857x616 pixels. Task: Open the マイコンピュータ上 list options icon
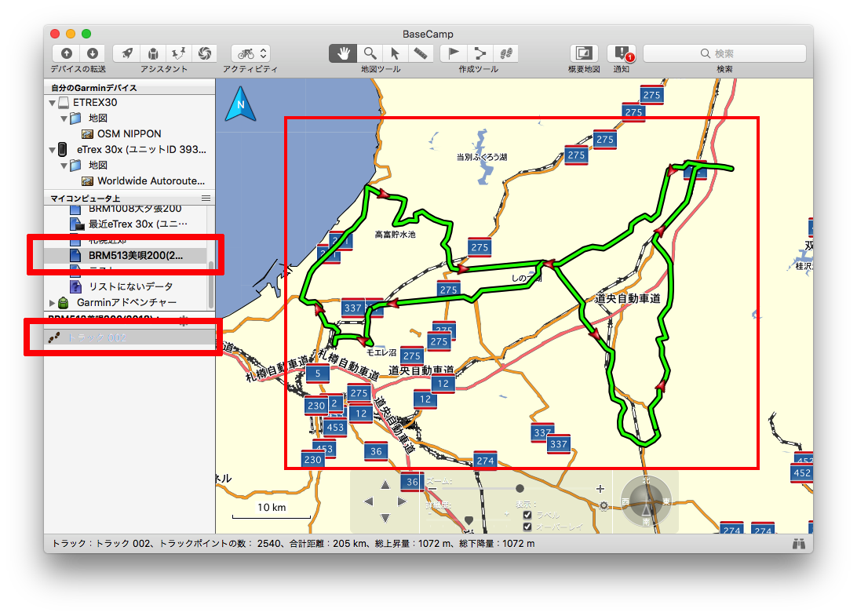coord(206,199)
